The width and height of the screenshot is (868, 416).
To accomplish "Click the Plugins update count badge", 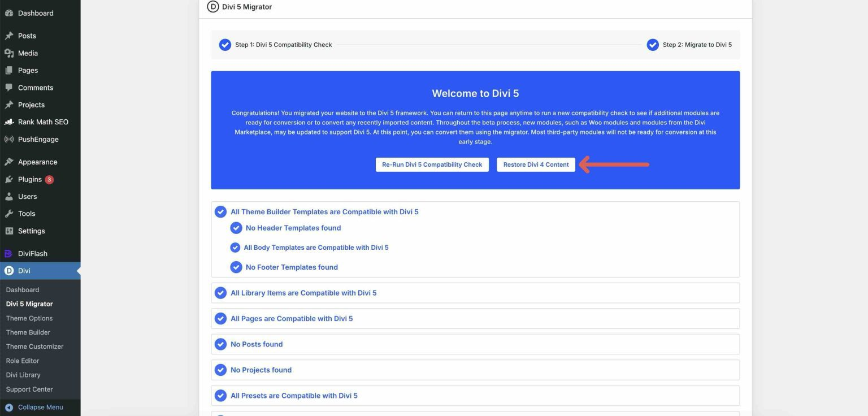I will (x=49, y=180).
